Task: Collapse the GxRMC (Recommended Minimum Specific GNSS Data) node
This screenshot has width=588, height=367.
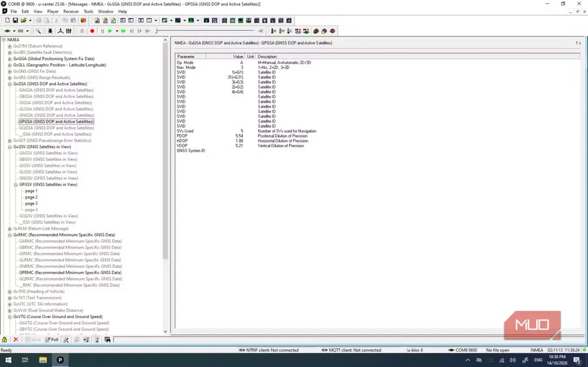Action: (x=10, y=235)
